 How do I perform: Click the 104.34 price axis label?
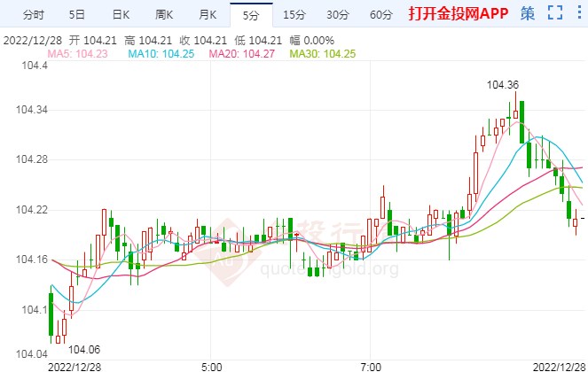tap(32, 110)
